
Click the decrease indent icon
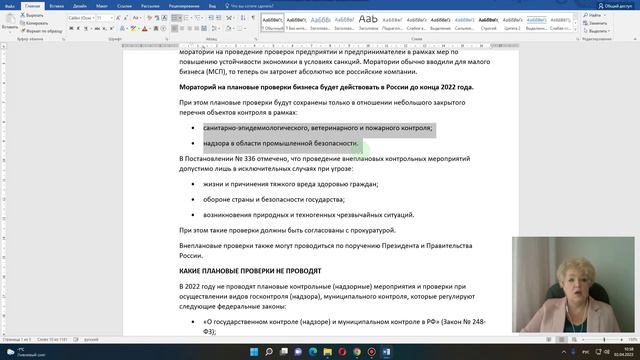[x=211, y=18]
